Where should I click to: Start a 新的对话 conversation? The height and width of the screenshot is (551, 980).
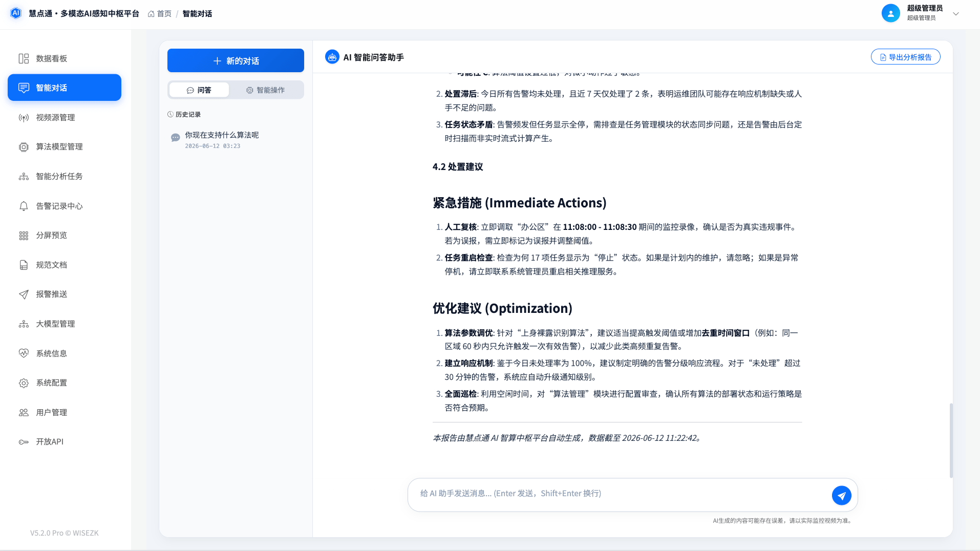236,60
